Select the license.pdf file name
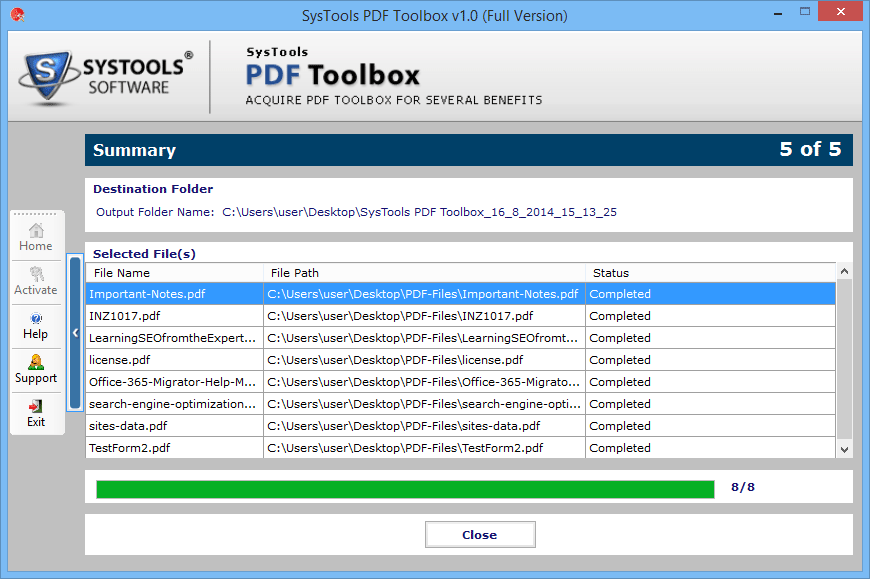Viewport: 870px width, 579px height. coord(119,360)
